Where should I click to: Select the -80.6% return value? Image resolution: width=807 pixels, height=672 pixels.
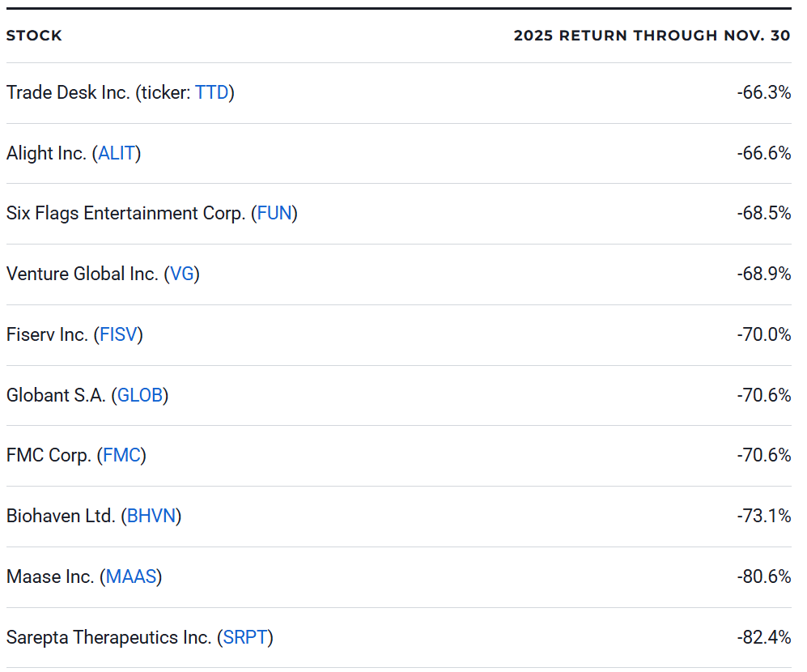click(x=764, y=576)
